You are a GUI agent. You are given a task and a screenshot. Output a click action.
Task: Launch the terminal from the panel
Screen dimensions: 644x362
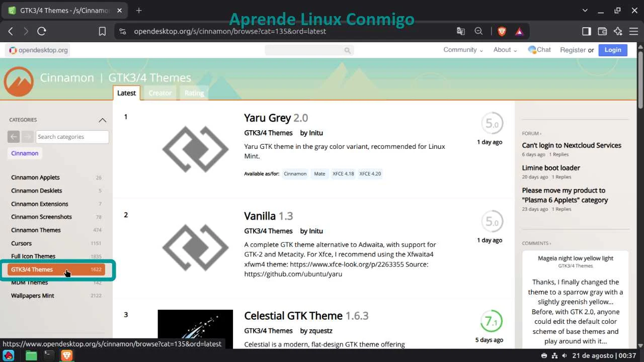tap(48, 355)
